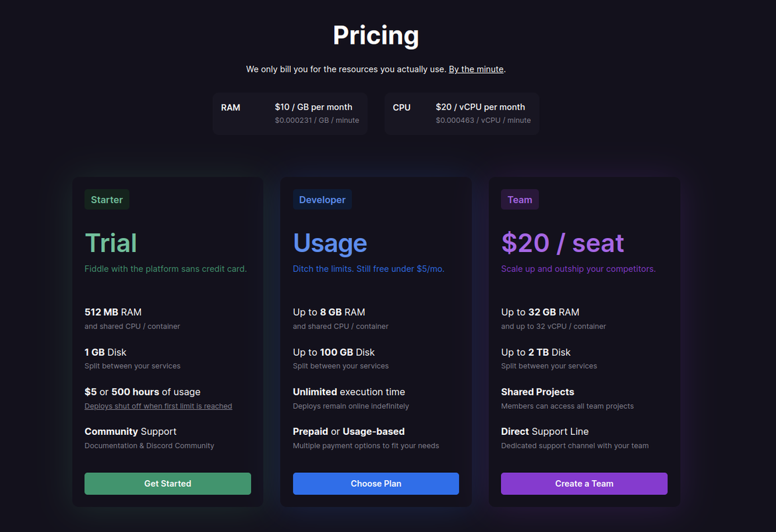Click the green Get Started button
This screenshot has width=776, height=532.
point(168,483)
